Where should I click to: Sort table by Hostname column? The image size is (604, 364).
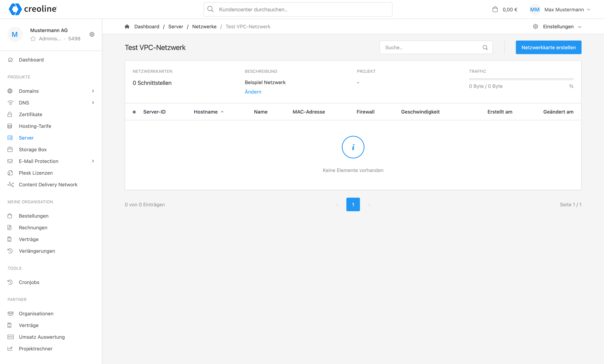click(209, 112)
